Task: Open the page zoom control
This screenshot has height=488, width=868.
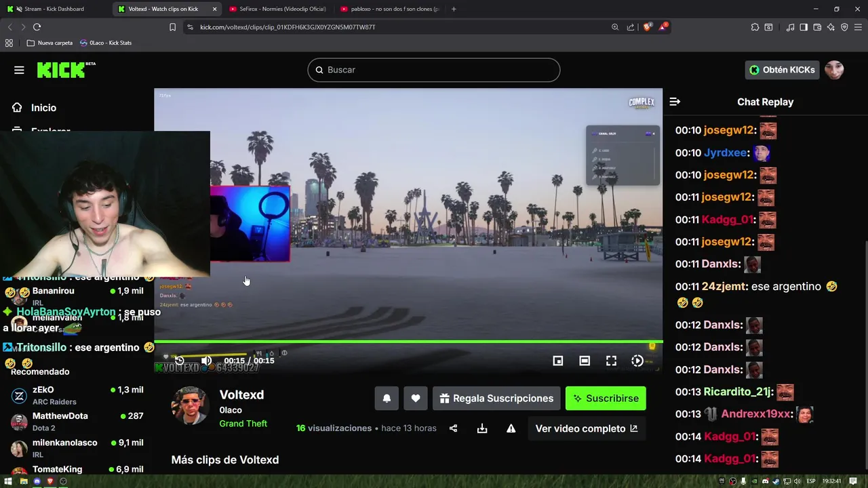Action: click(x=615, y=27)
